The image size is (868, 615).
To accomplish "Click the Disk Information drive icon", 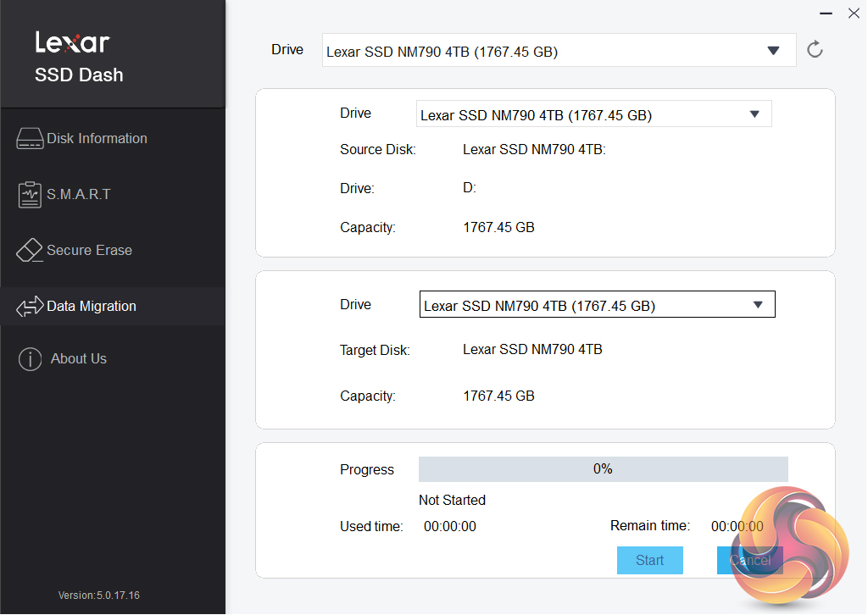I will (x=30, y=139).
